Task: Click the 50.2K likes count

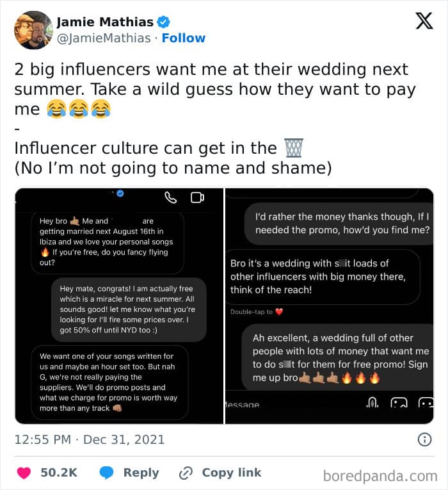Action: pos(59,473)
